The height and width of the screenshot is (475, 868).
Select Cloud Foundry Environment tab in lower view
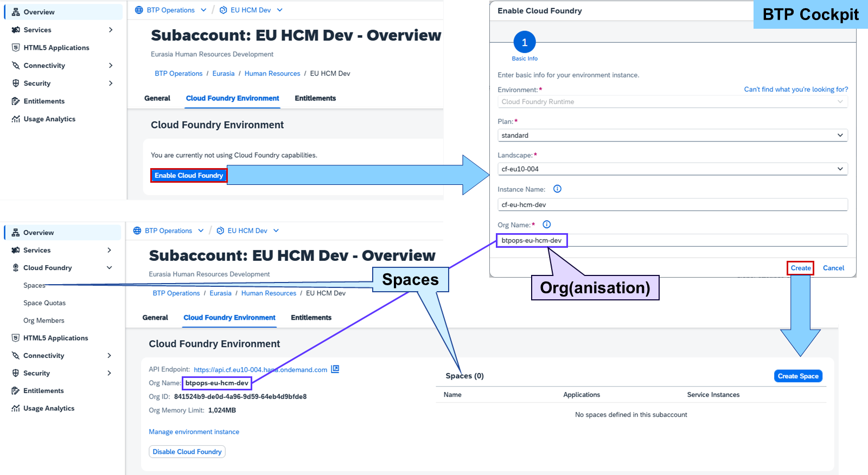click(x=229, y=318)
